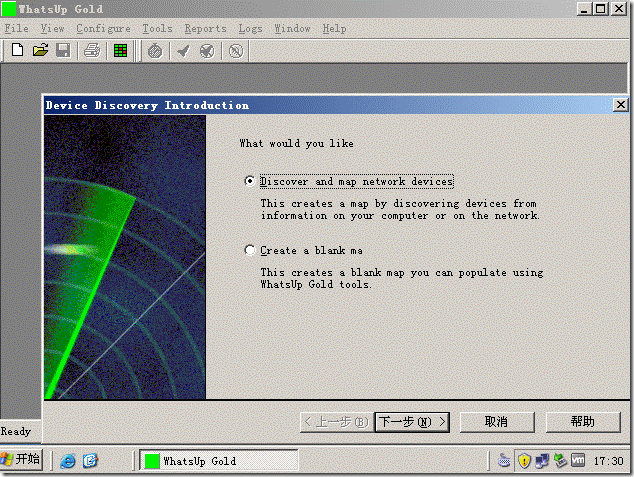Click the Ready status bar text

[x=16, y=431]
